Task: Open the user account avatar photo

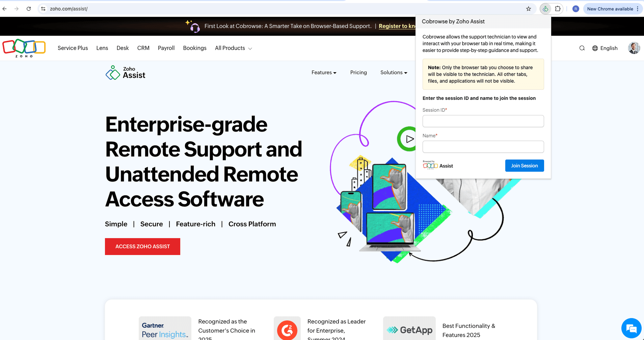Action: click(634, 48)
